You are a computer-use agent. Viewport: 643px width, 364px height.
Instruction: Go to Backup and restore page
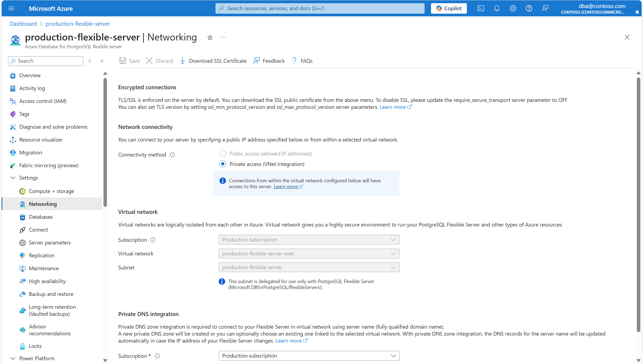(51, 294)
